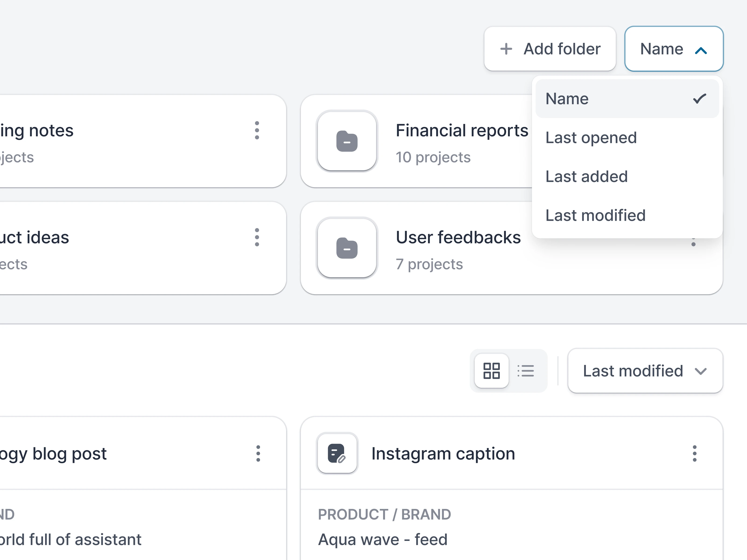
Task: Sort folders by Last opened
Action: click(591, 138)
